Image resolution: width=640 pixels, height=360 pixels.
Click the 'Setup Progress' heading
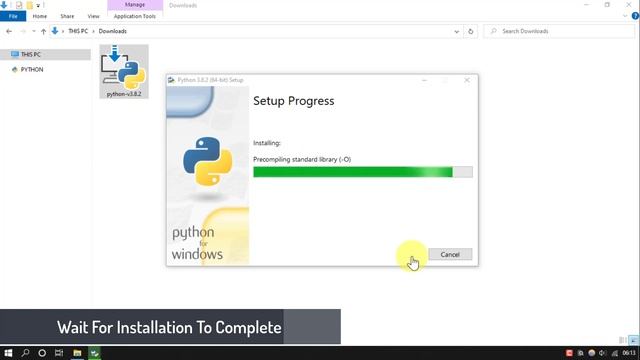tap(294, 101)
